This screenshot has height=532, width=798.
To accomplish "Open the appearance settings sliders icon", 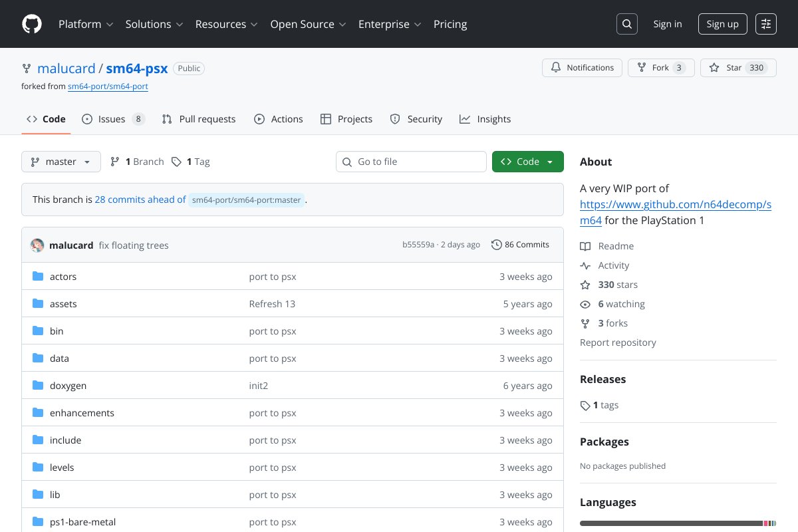I will click(x=766, y=24).
